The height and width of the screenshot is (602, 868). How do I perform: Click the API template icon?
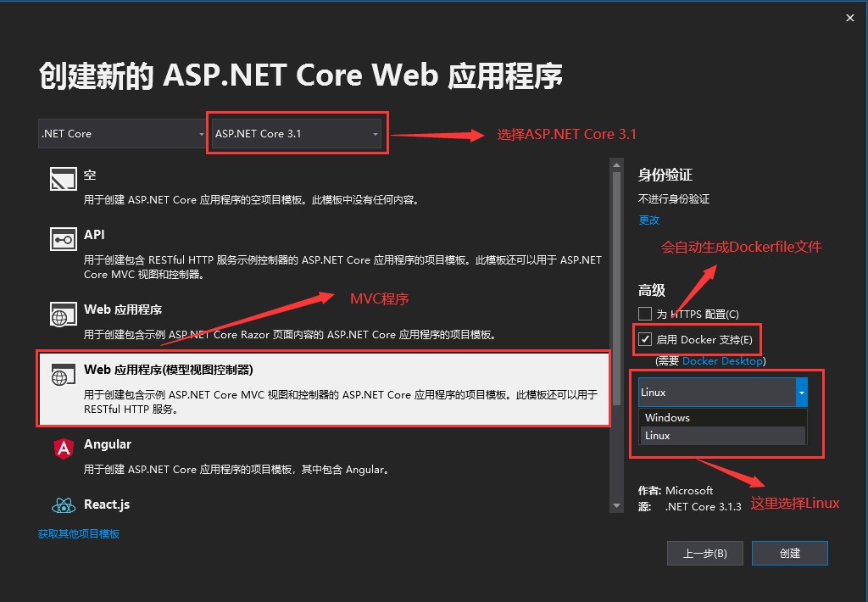click(x=63, y=239)
